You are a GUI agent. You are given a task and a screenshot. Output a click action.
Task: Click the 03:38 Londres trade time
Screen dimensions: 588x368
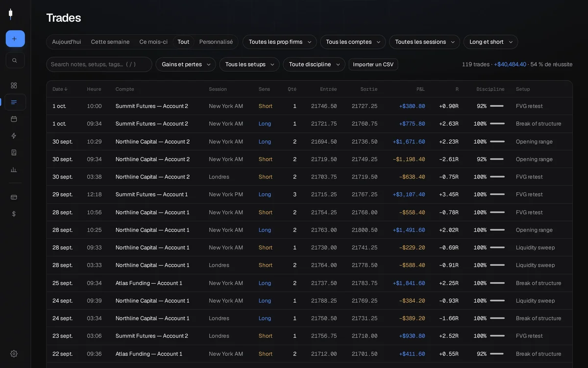click(x=94, y=177)
